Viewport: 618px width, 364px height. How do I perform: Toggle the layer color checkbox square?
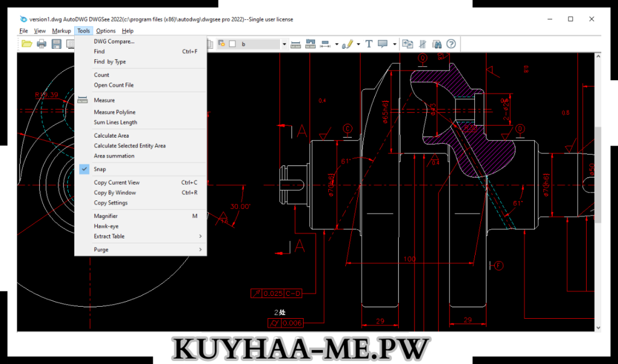[x=232, y=44]
